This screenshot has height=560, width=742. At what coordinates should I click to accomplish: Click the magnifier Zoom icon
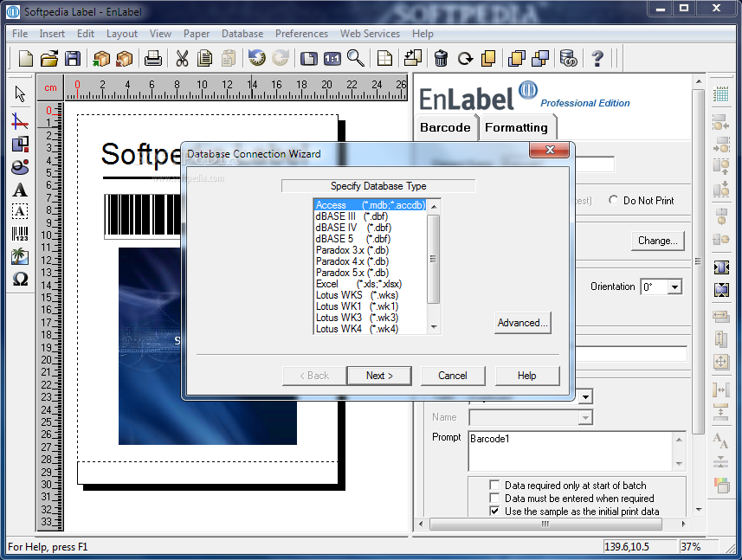355,58
